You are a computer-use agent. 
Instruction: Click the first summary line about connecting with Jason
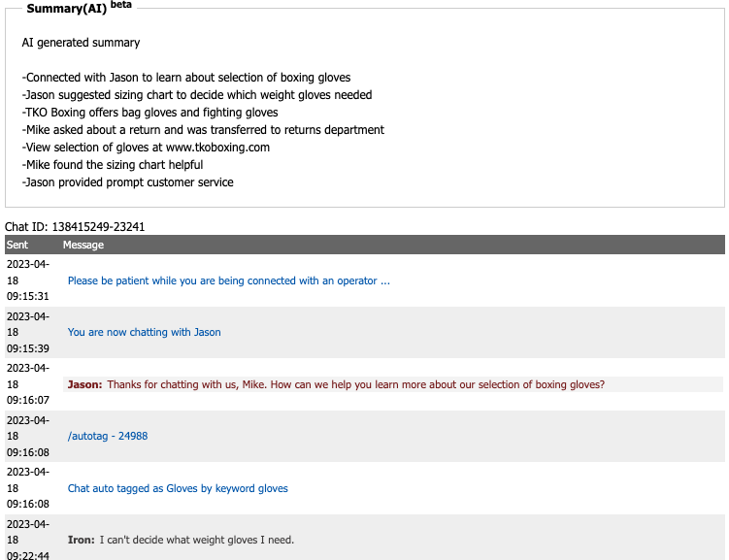(186, 78)
